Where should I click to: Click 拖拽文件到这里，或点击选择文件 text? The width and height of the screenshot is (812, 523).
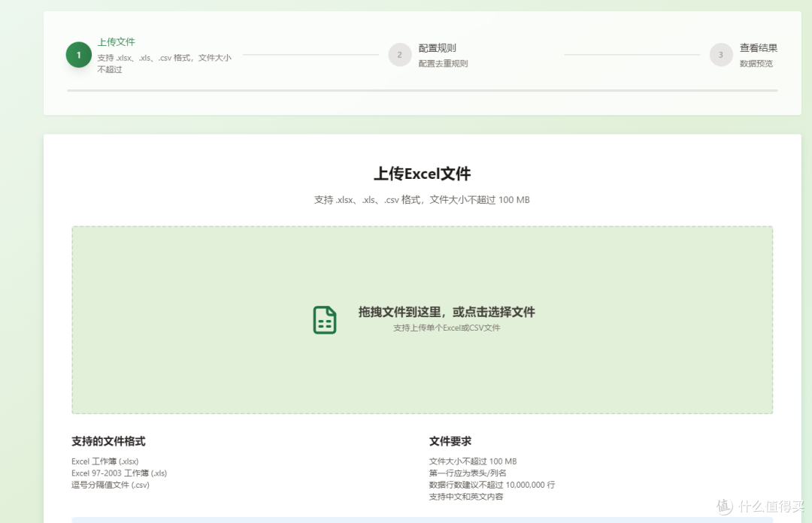447,312
